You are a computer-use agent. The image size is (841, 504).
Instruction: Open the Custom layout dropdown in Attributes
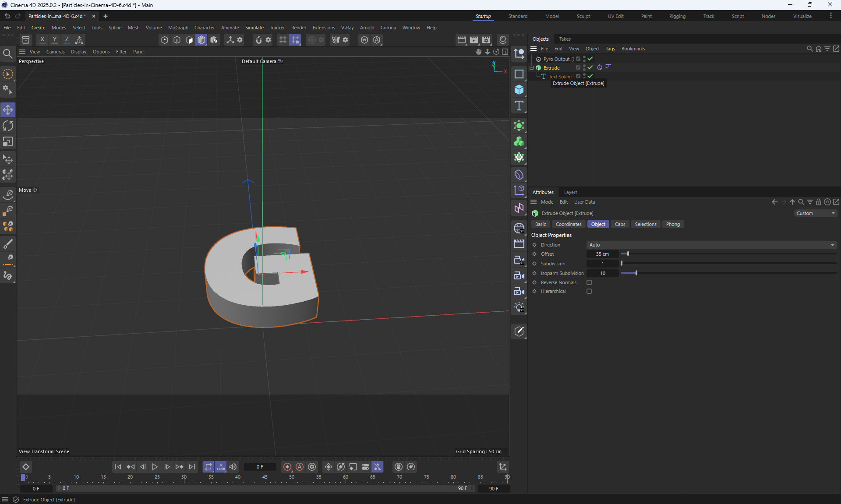(815, 213)
